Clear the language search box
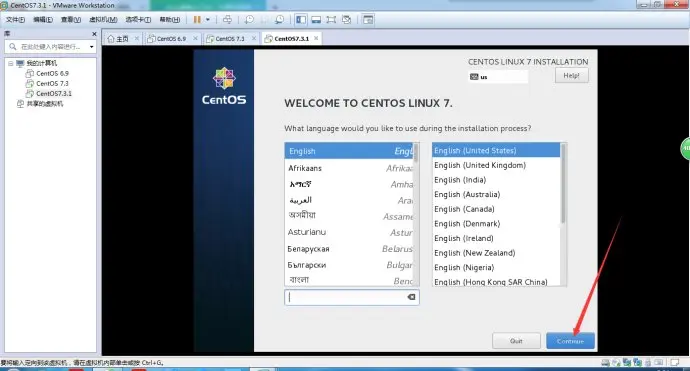 coord(411,297)
